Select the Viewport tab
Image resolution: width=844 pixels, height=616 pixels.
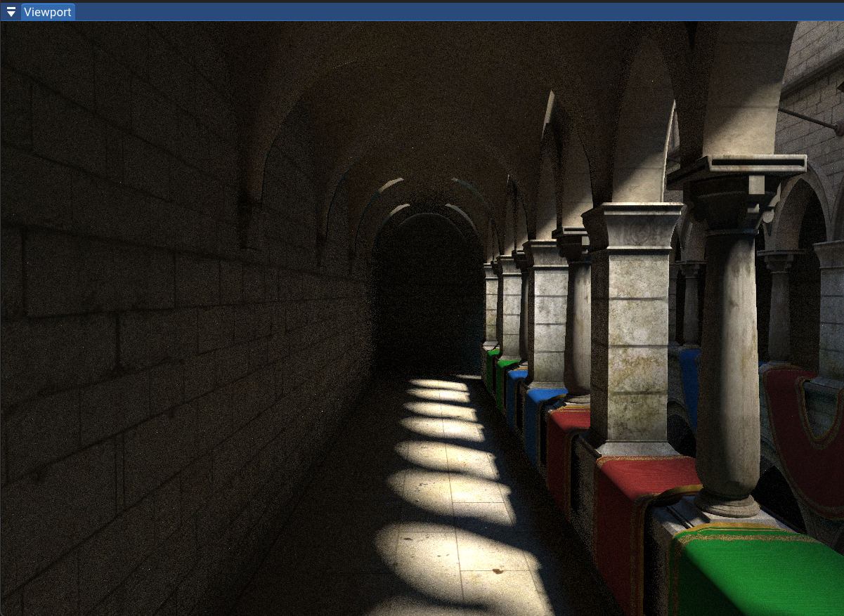pos(48,12)
